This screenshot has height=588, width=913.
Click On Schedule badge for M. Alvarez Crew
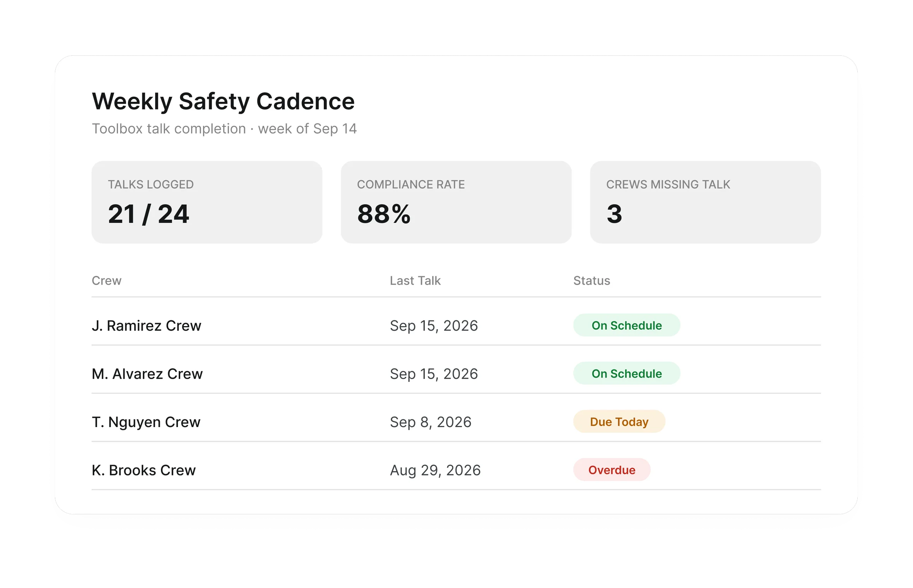627,373
